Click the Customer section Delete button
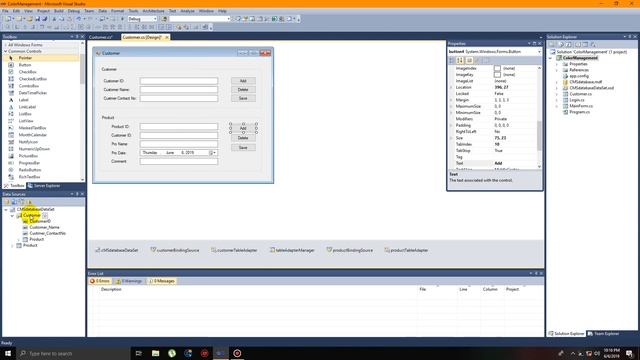 tap(243, 89)
